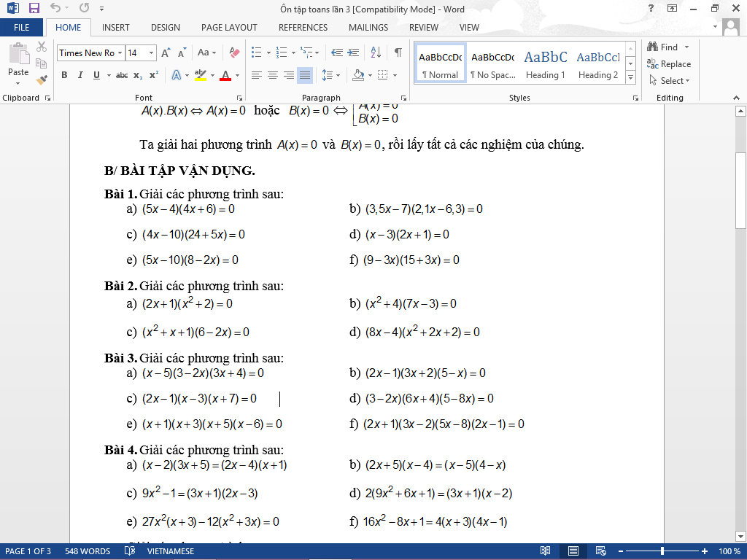Show or hide paragraph marks
The image size is (747, 560).
[398, 52]
